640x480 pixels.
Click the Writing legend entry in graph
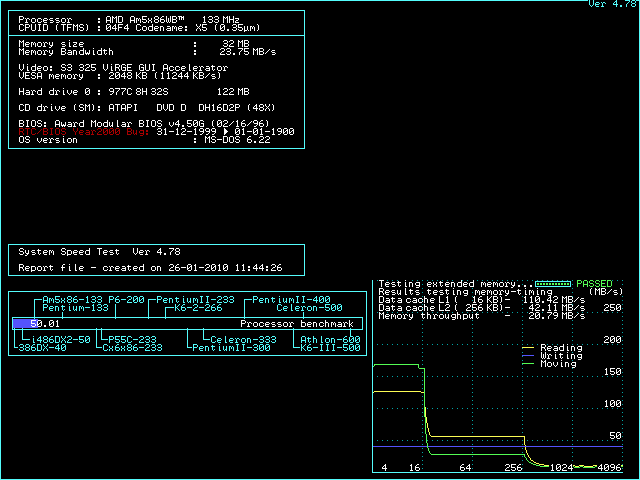click(559, 356)
